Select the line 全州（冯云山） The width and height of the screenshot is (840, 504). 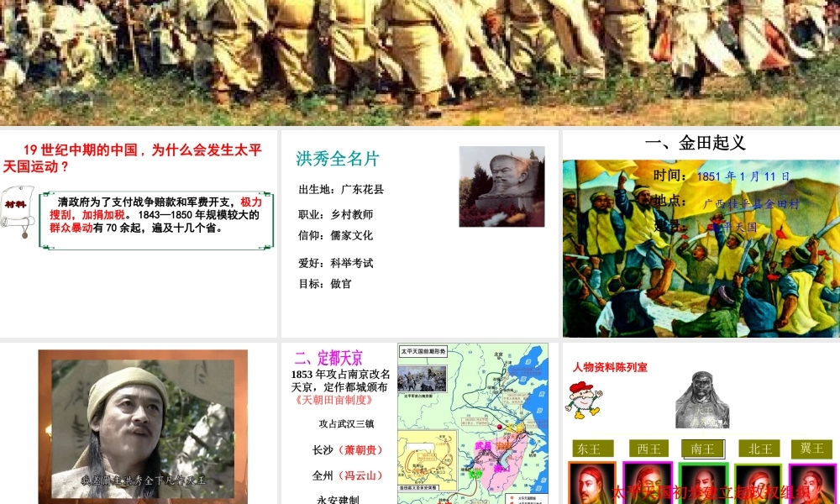pos(349,475)
